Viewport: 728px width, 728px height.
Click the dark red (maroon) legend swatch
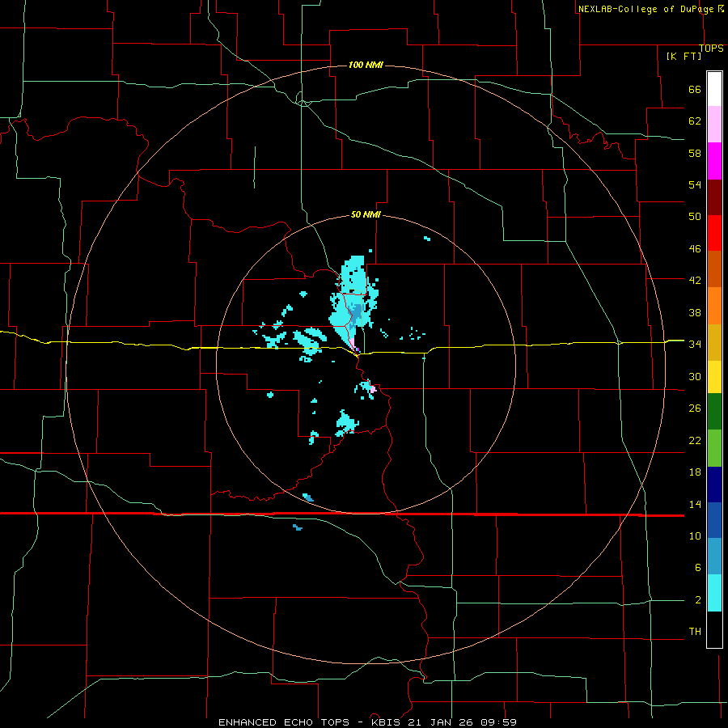[x=714, y=197]
